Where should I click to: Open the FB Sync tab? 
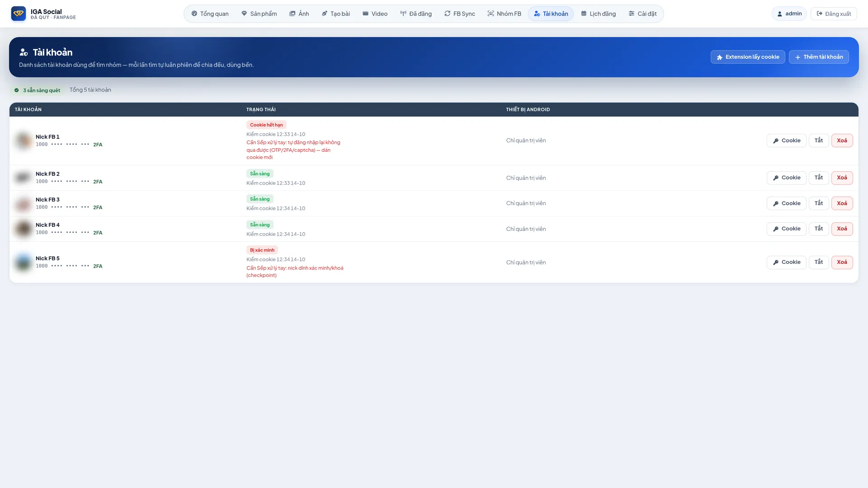coord(460,14)
